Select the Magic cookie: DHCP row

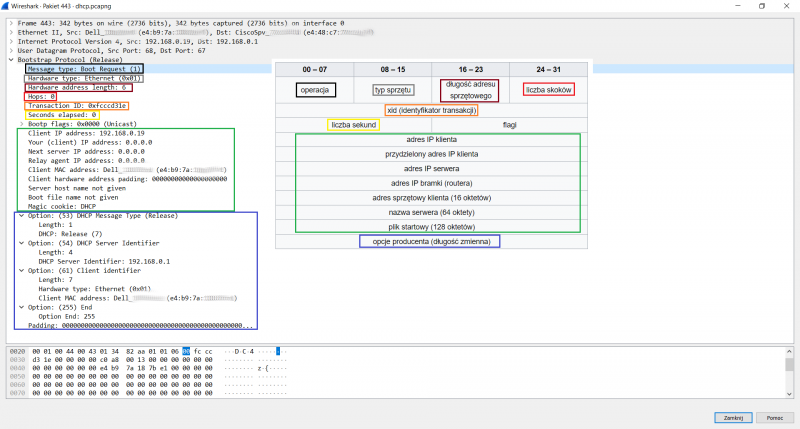(x=62, y=206)
